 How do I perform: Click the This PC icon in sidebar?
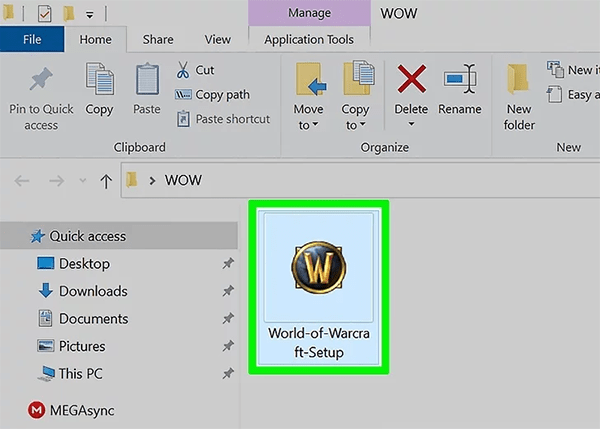coord(46,373)
